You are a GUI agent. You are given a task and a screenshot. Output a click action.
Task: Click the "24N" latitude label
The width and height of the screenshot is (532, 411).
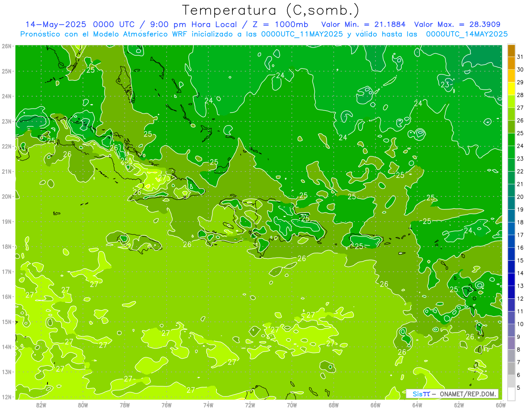7,96
